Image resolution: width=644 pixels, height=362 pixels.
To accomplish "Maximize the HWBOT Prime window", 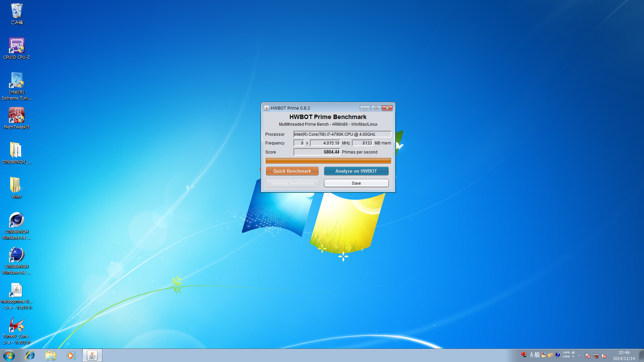I will 376,108.
